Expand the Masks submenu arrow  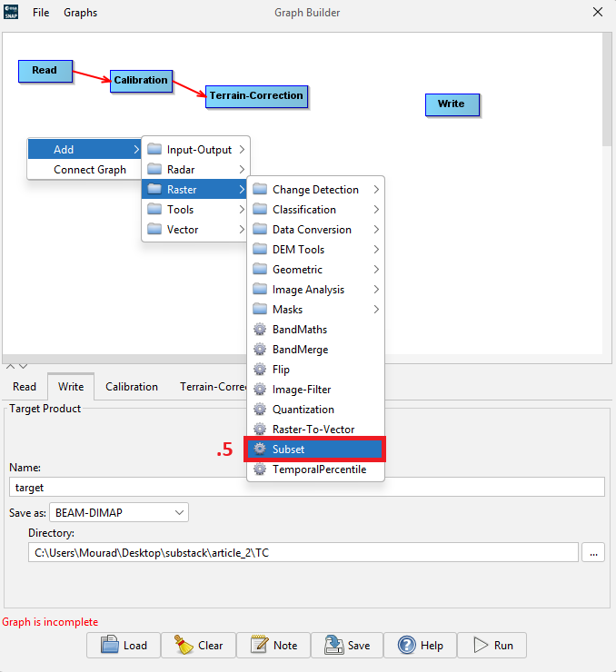tap(376, 310)
